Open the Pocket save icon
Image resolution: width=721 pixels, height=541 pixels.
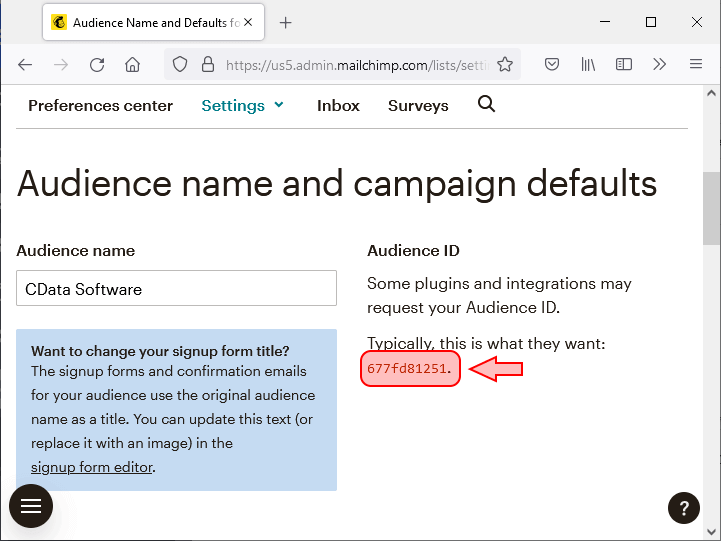pos(551,64)
